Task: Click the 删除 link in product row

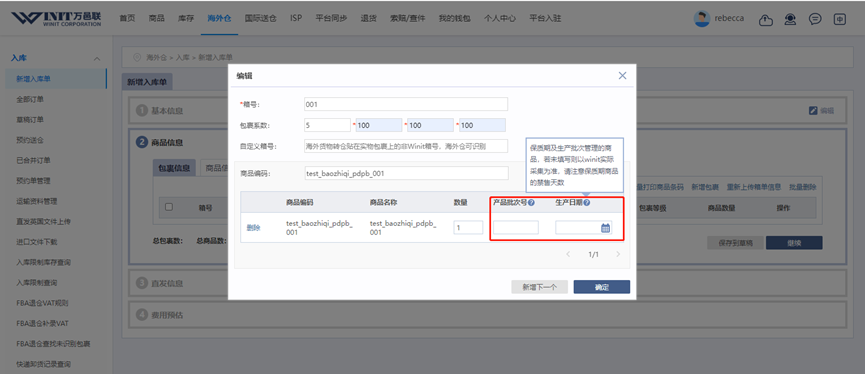Action: click(253, 228)
